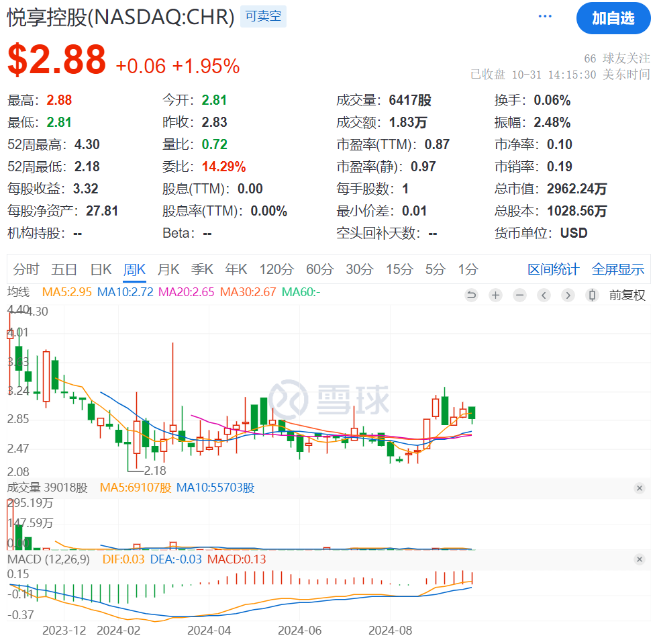The height and width of the screenshot is (644, 657).
Task: Click the 2.18 low price marker on chart
Action: pyautogui.click(x=154, y=471)
